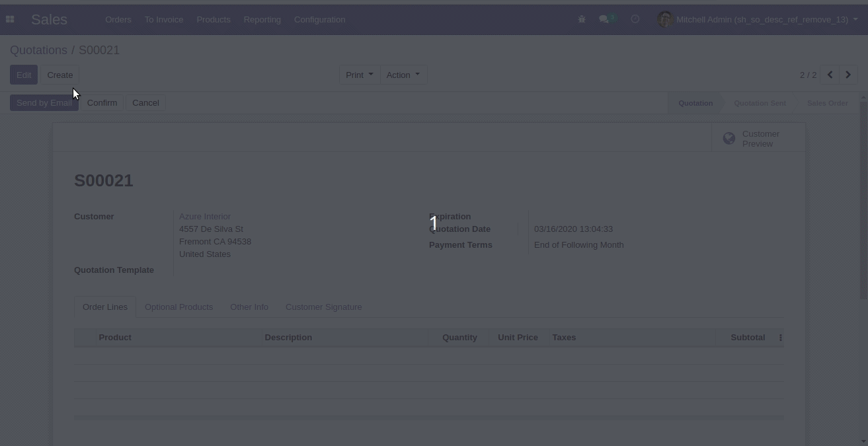This screenshot has width=868, height=446.
Task: Open the Orders menu
Action: [x=118, y=19]
